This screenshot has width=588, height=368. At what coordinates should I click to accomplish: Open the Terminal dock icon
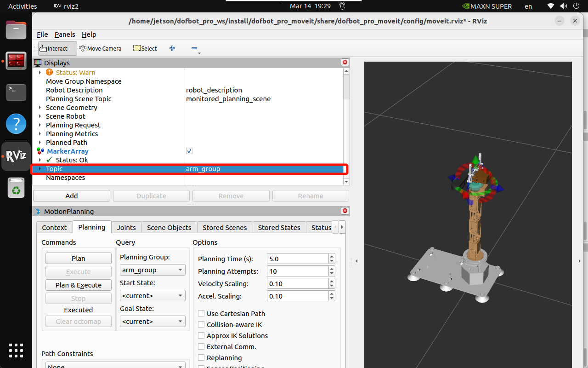click(x=16, y=92)
